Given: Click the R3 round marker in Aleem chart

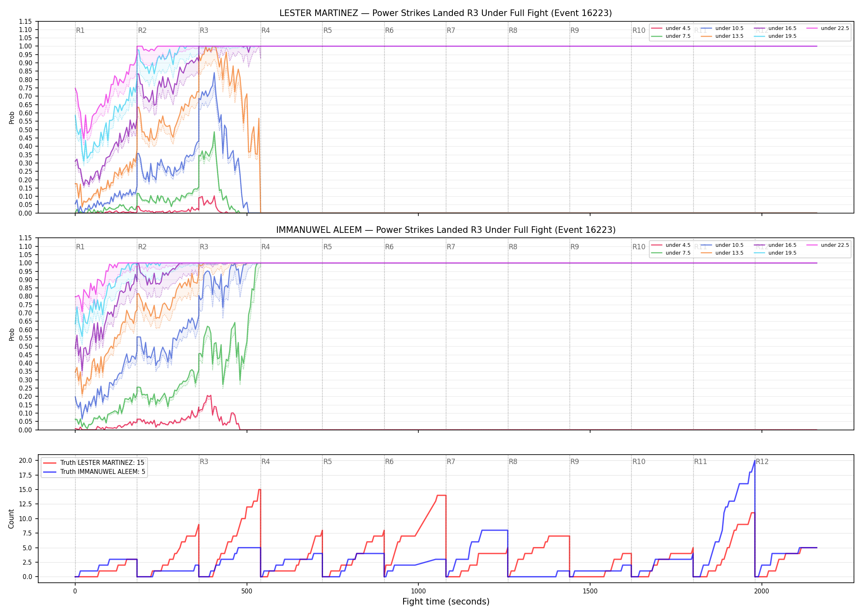Looking at the screenshot, I should pos(204,247).
